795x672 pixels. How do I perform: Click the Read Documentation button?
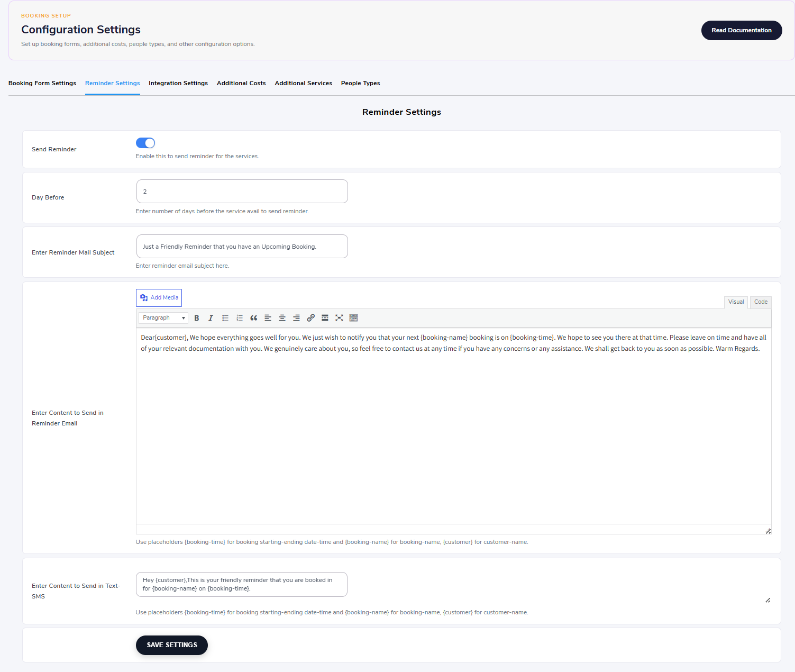coord(742,30)
